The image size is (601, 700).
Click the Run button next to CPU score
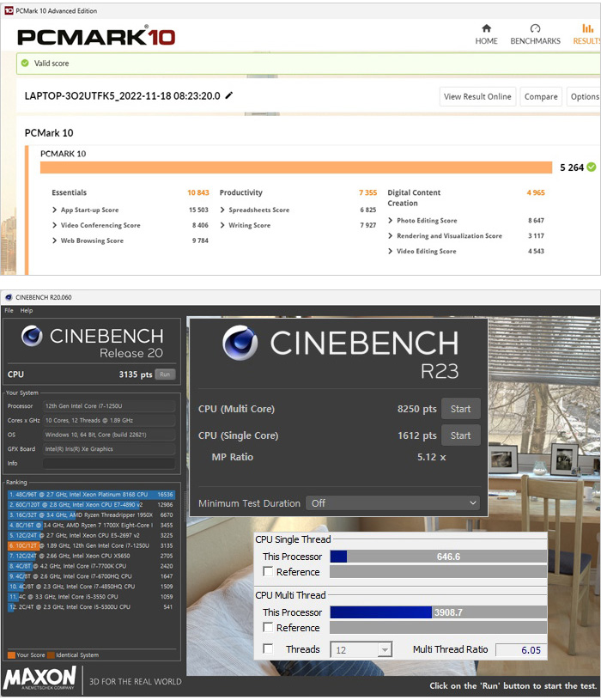pyautogui.click(x=165, y=374)
